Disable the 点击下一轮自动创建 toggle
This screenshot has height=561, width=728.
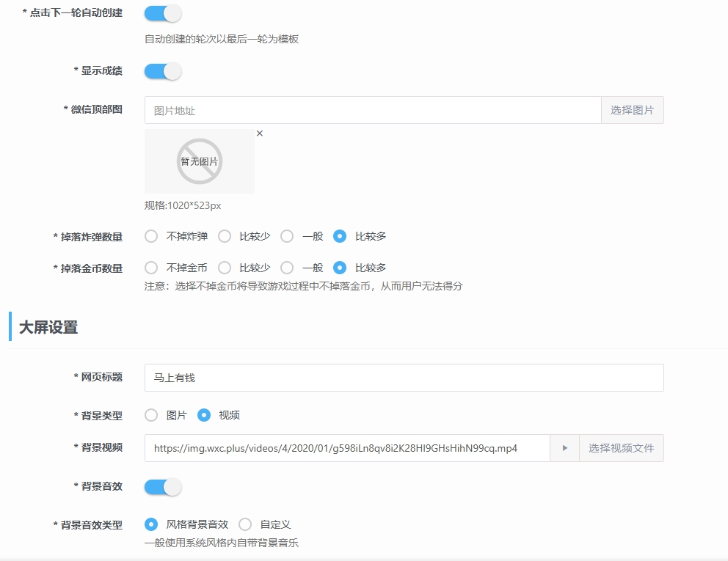tap(162, 12)
